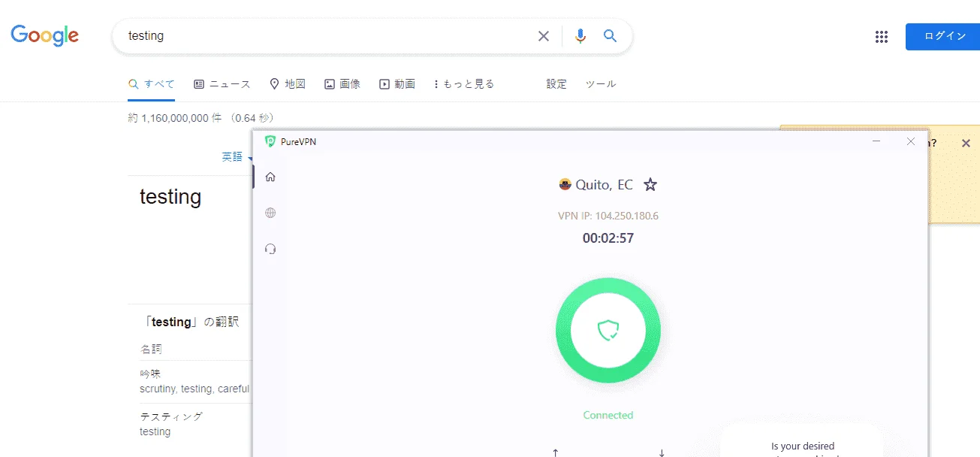Click the large testing word in translator
The width and height of the screenshot is (980, 457).
click(x=170, y=197)
